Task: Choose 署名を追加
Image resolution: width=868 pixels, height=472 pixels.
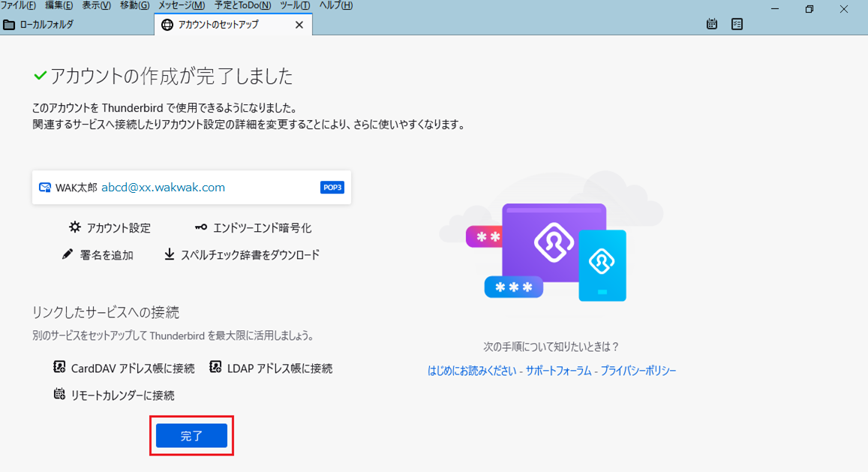Action: (107, 255)
